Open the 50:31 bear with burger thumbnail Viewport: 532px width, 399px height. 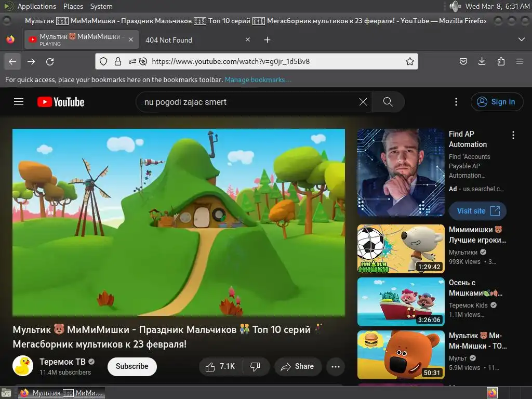click(x=401, y=354)
